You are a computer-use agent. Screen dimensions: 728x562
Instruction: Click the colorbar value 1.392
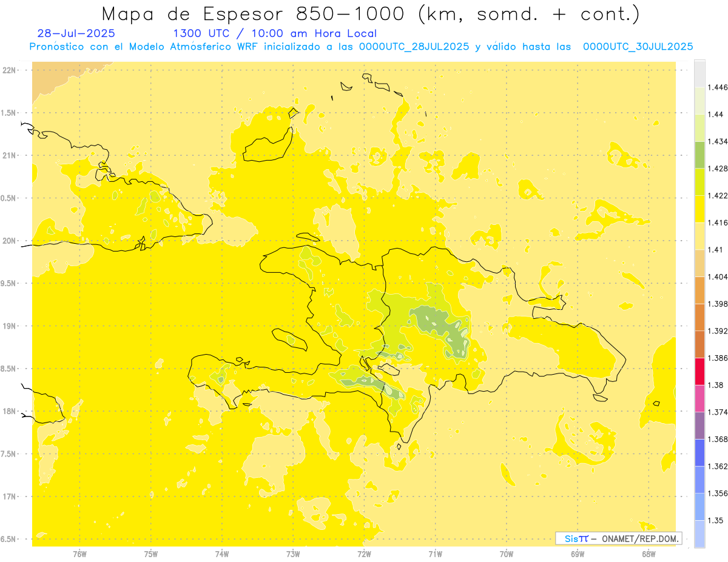tap(718, 331)
